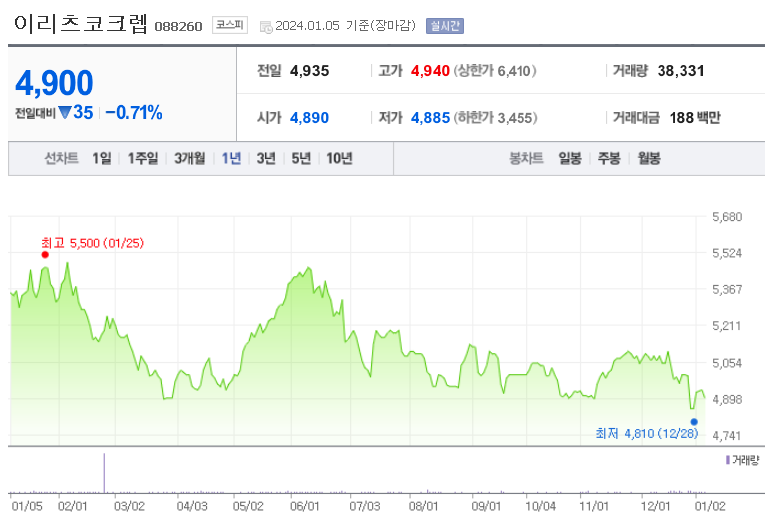Click the red 최고 5,500 marker dot
The height and width of the screenshot is (524, 765).
pyautogui.click(x=45, y=255)
